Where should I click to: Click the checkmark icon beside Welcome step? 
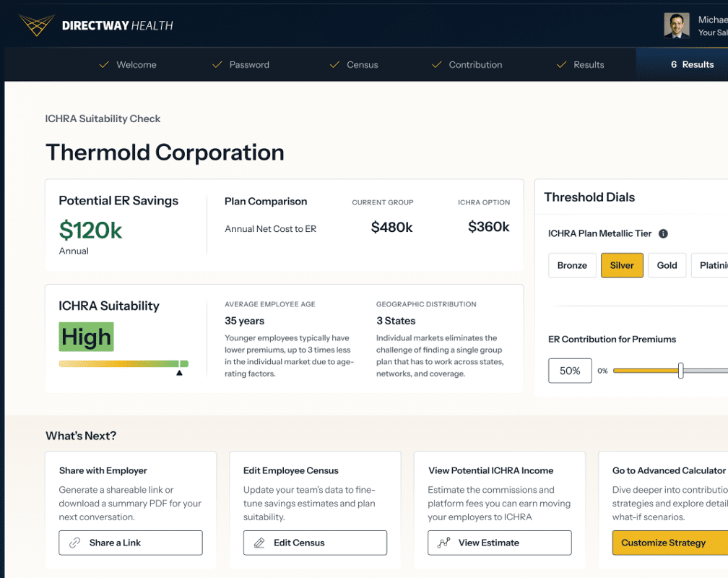pyautogui.click(x=104, y=64)
